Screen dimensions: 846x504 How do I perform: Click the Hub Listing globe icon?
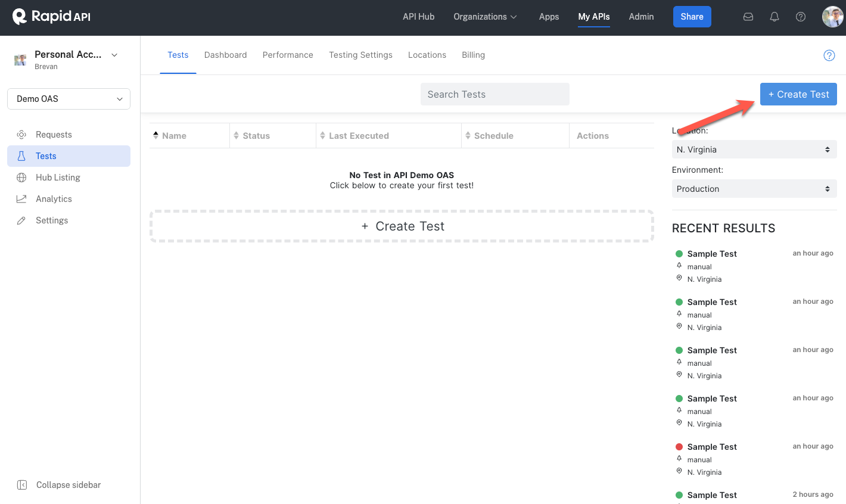pos(21,178)
